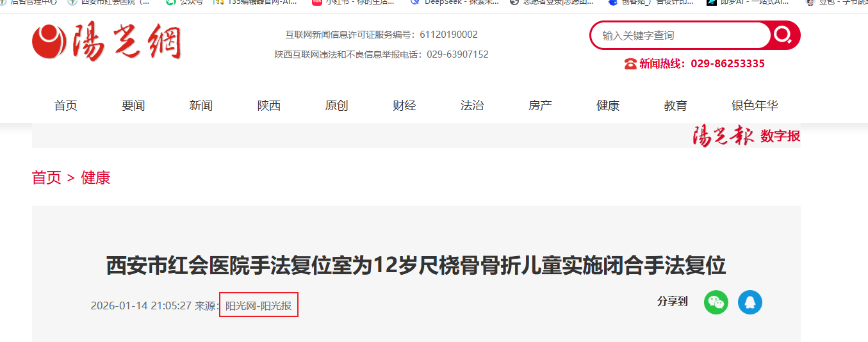
Task: Open the 健康 section in navigation bar
Action: pyautogui.click(x=608, y=106)
